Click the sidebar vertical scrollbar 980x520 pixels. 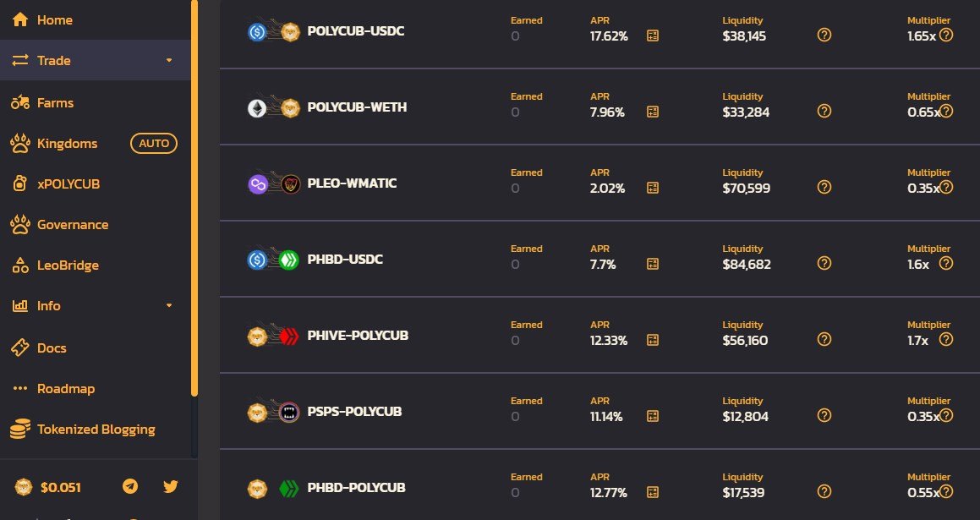(x=194, y=198)
